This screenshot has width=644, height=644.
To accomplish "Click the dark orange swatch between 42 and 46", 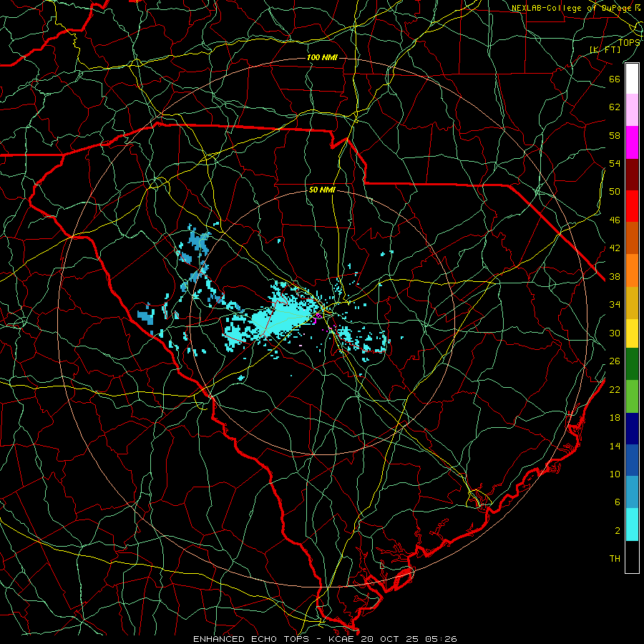I will click(632, 238).
